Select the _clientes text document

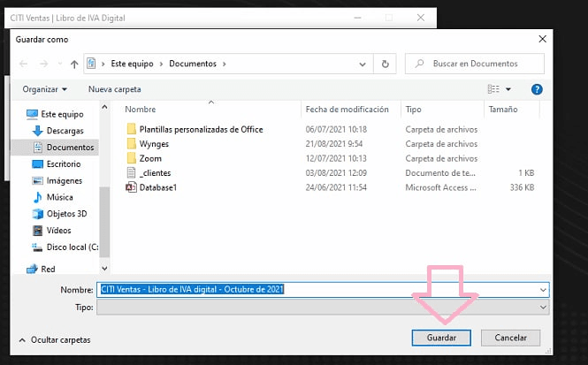click(154, 173)
